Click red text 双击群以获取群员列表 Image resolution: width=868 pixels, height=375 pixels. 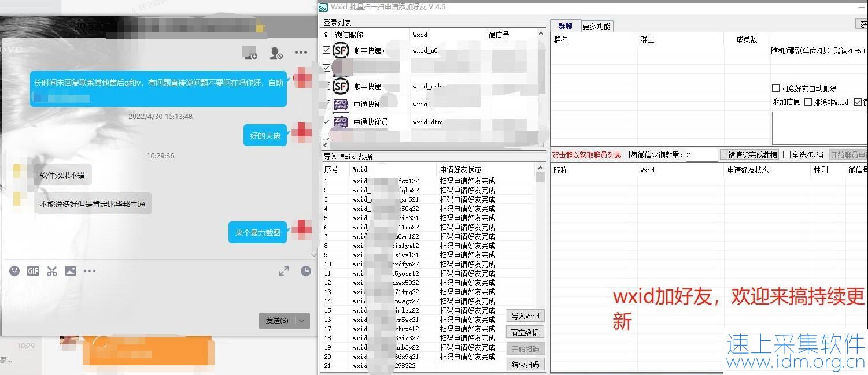(x=586, y=155)
